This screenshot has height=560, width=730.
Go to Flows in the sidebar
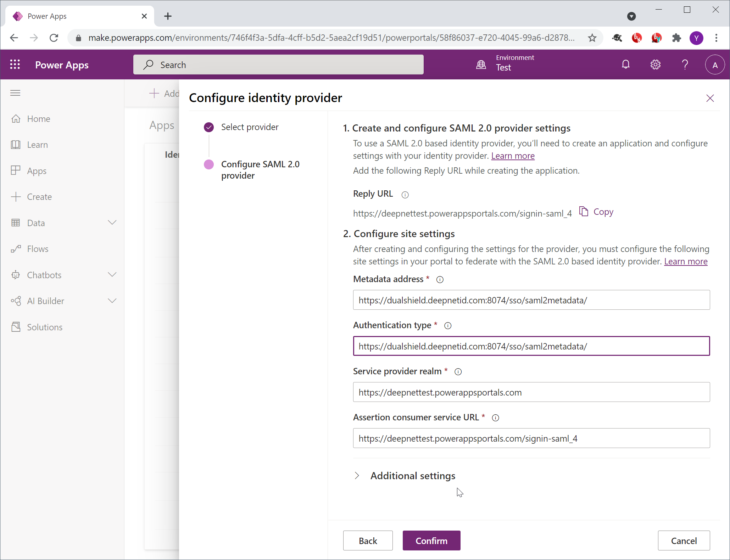(38, 249)
